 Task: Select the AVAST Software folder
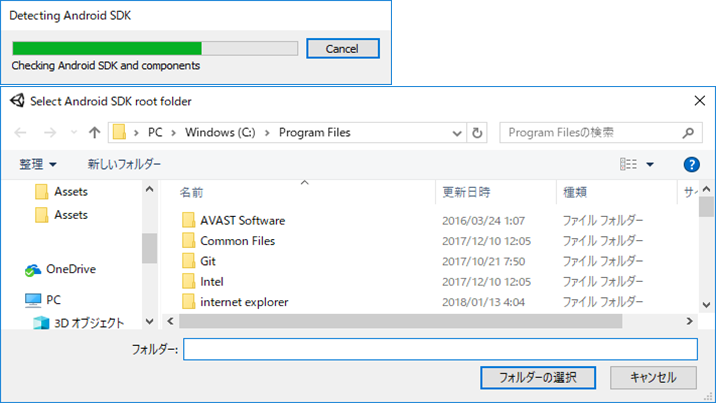coord(242,220)
